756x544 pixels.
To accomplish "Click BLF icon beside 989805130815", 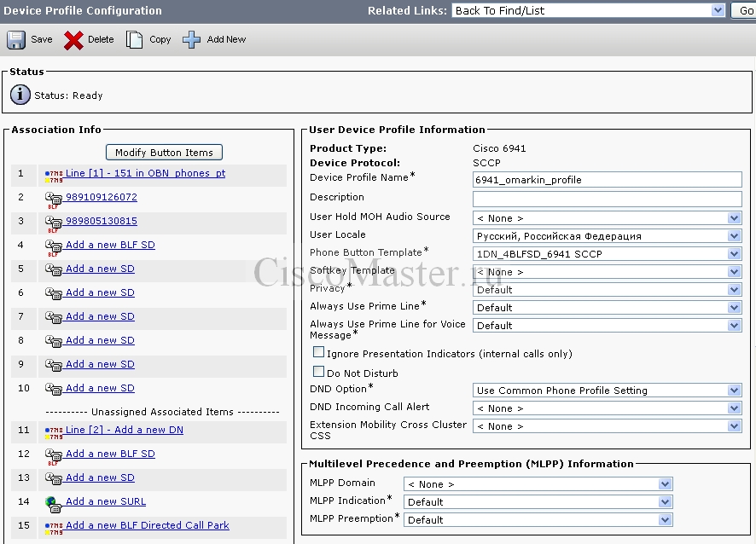I will [x=54, y=224].
